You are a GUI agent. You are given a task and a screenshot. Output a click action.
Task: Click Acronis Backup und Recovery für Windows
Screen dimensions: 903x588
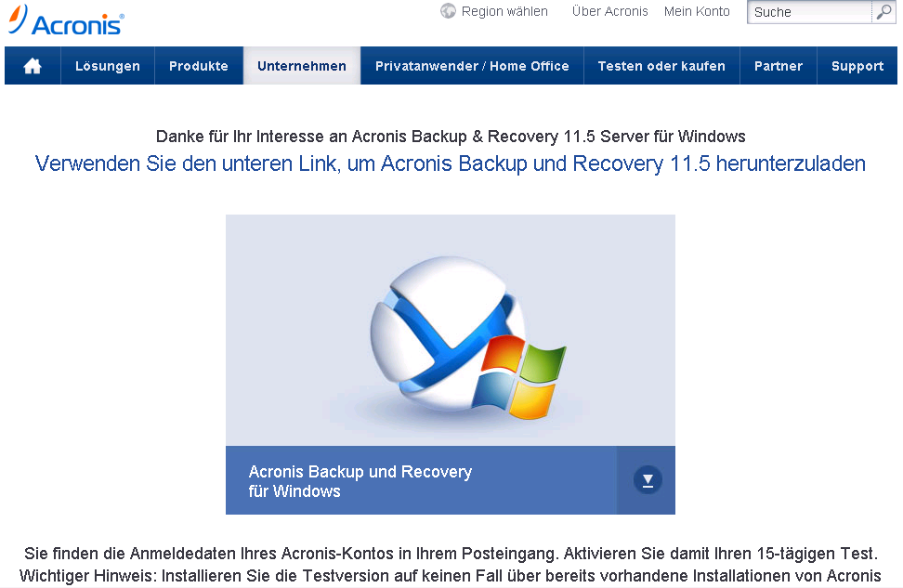click(360, 481)
